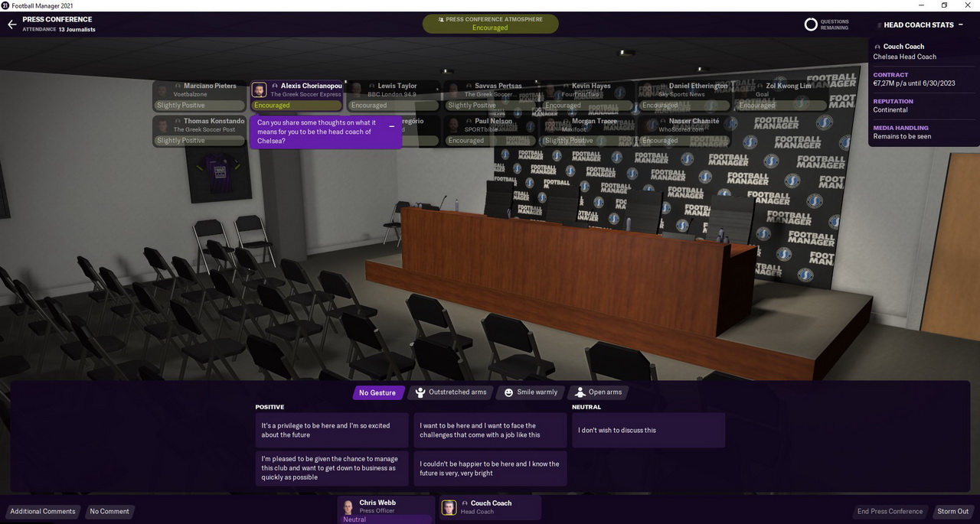The width and height of the screenshot is (980, 524).
Task: Click the back arrow icon
Action: [x=11, y=24]
